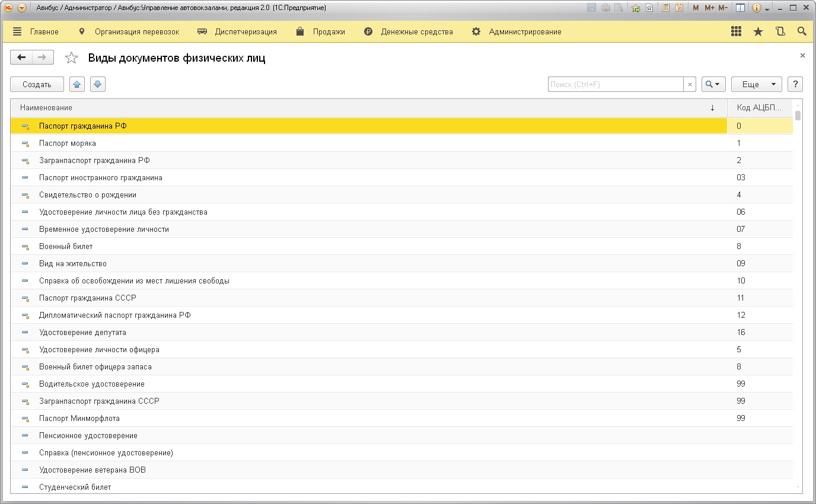The width and height of the screenshot is (816, 504).
Task: Open the calendar icon in title bar
Action: (679, 8)
